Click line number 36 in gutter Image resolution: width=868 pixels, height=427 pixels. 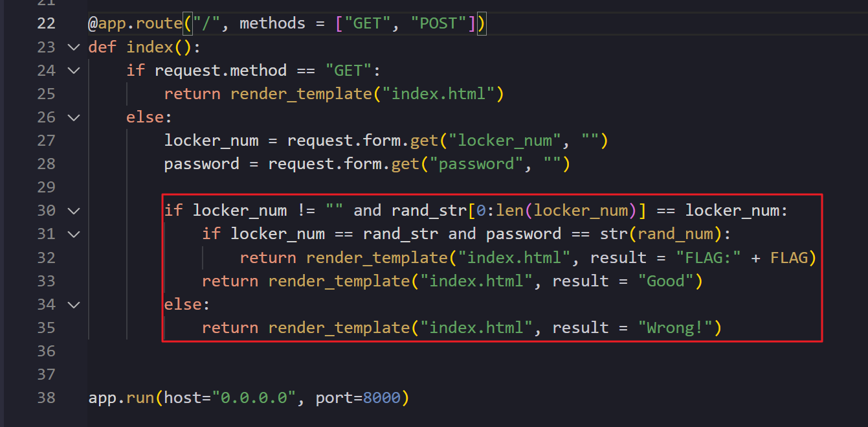click(47, 351)
